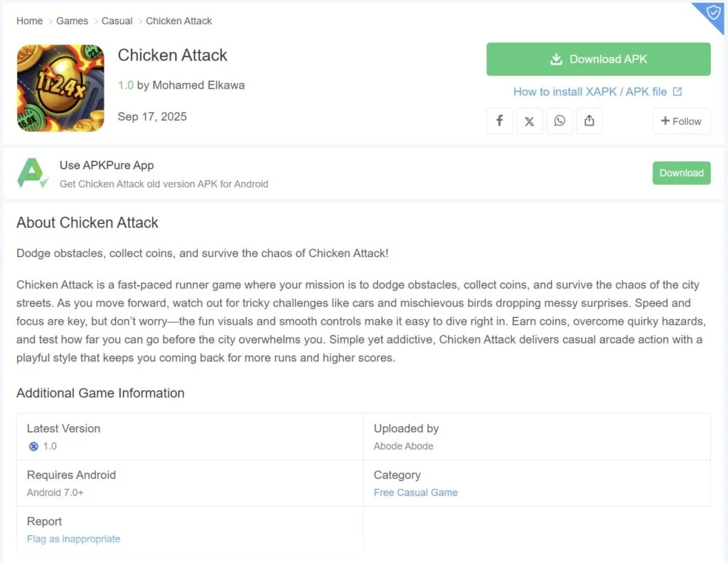
Task: Share on Facebook icon button
Action: [500, 121]
